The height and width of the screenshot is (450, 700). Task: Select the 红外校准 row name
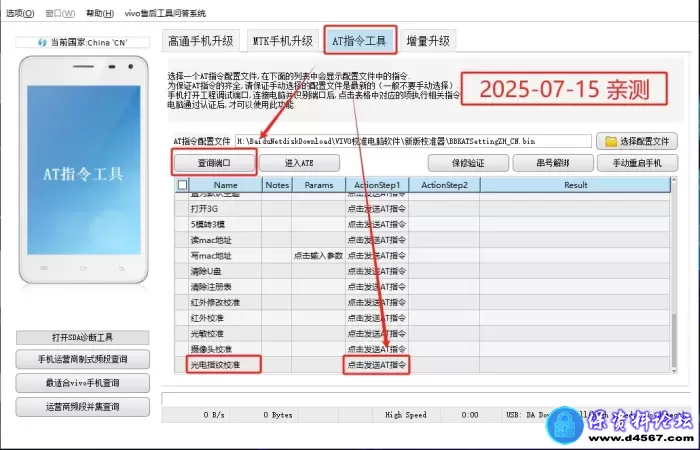click(207, 318)
